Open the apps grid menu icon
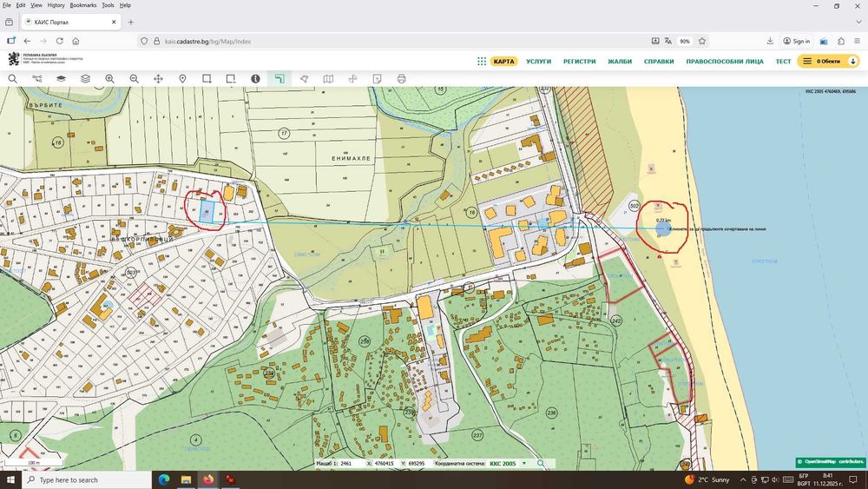Image resolution: width=868 pixels, height=489 pixels. tap(482, 62)
